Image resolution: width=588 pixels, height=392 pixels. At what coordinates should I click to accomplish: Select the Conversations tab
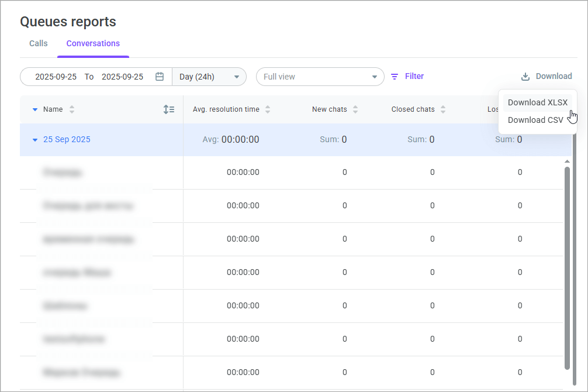click(x=93, y=43)
